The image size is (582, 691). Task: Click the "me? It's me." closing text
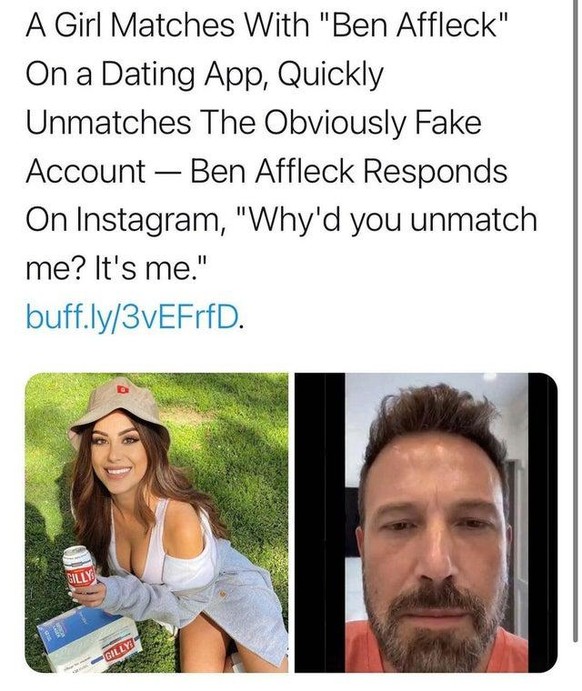click(x=115, y=268)
